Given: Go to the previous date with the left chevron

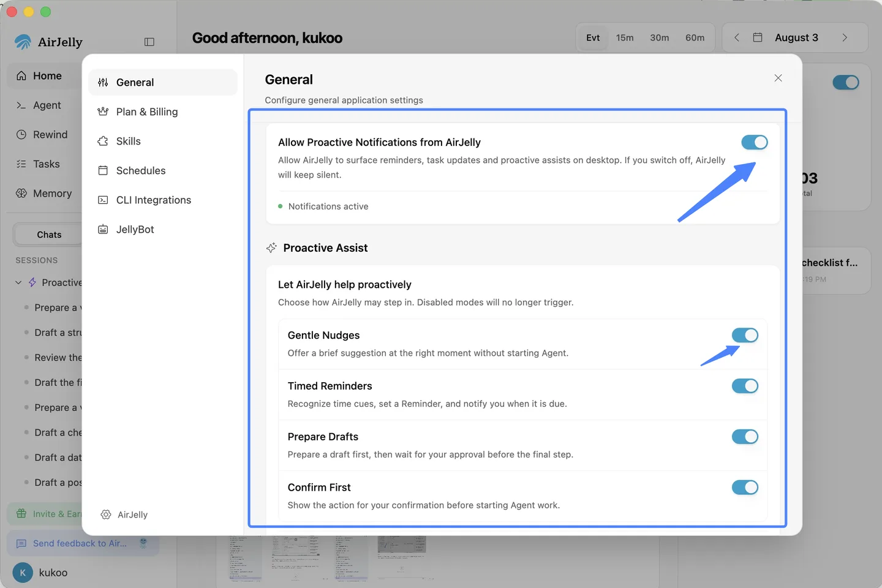Looking at the screenshot, I should pos(737,37).
